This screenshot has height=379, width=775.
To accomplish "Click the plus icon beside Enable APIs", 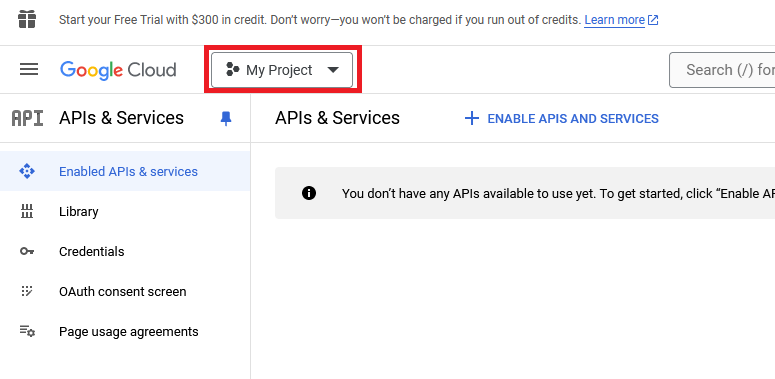I will (x=472, y=119).
